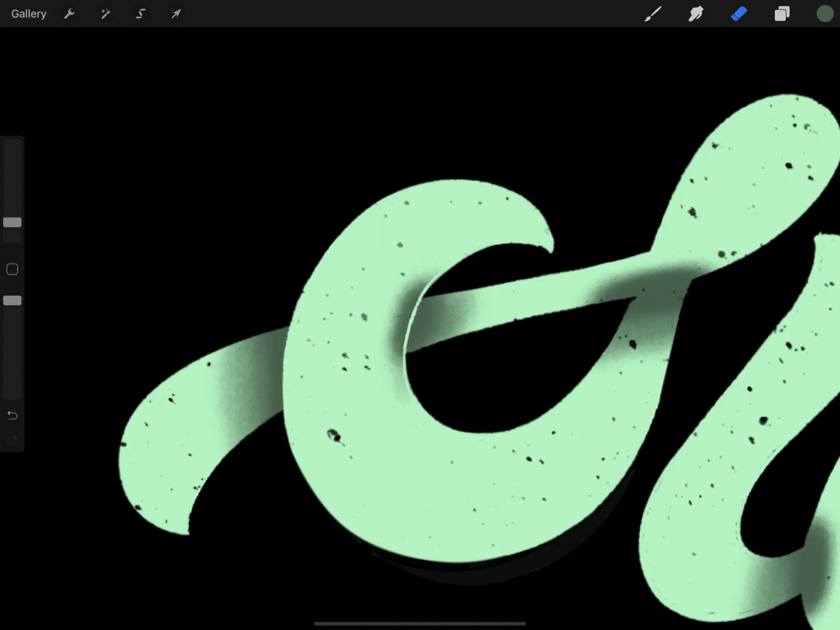Select the Eraser tool
Viewport: 840px width, 630px height.
pyautogui.click(x=739, y=14)
